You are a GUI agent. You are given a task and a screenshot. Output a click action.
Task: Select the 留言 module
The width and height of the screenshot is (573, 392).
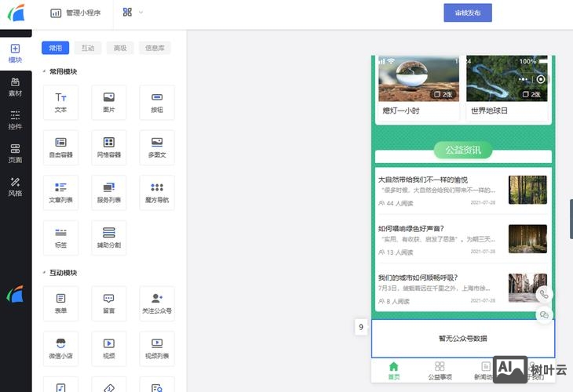point(109,303)
